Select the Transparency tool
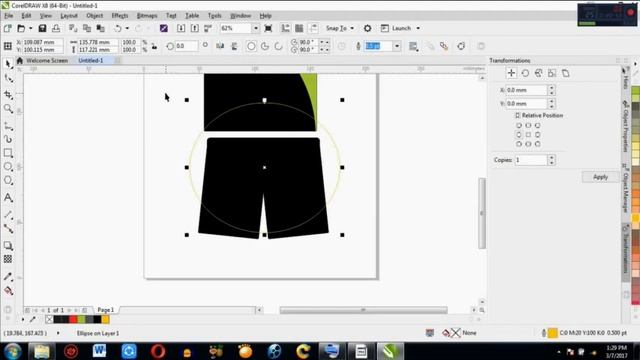Image resolution: width=640 pixels, height=360 pixels. coord(8,259)
